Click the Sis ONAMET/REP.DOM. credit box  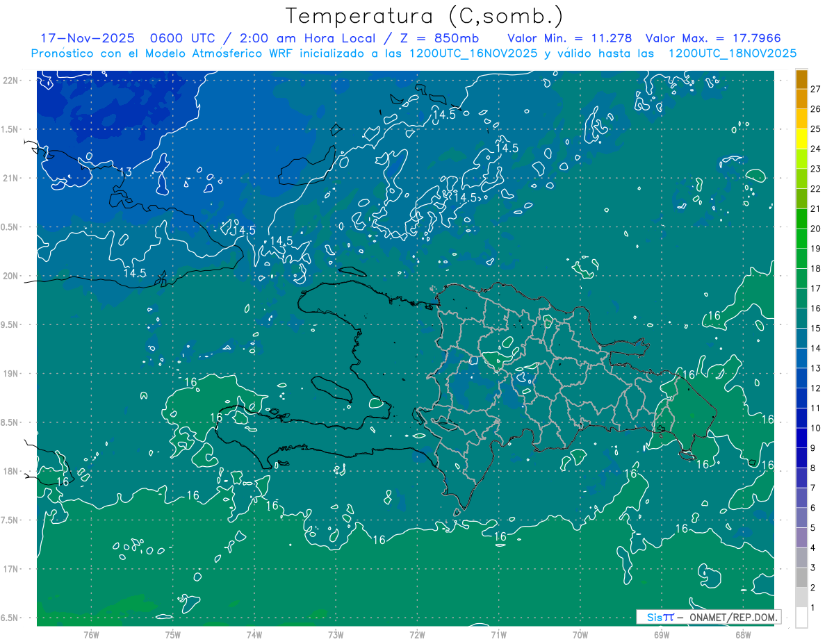[x=708, y=617]
